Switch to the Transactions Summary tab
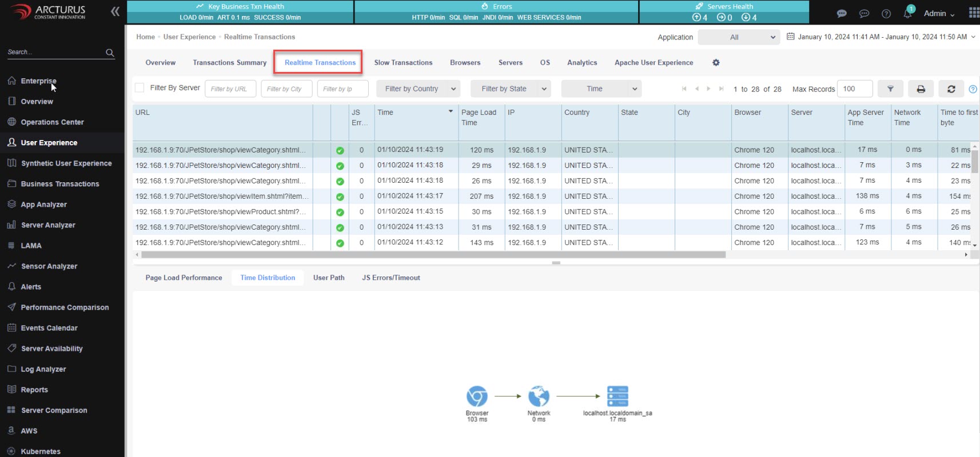This screenshot has width=980, height=457. [230, 63]
